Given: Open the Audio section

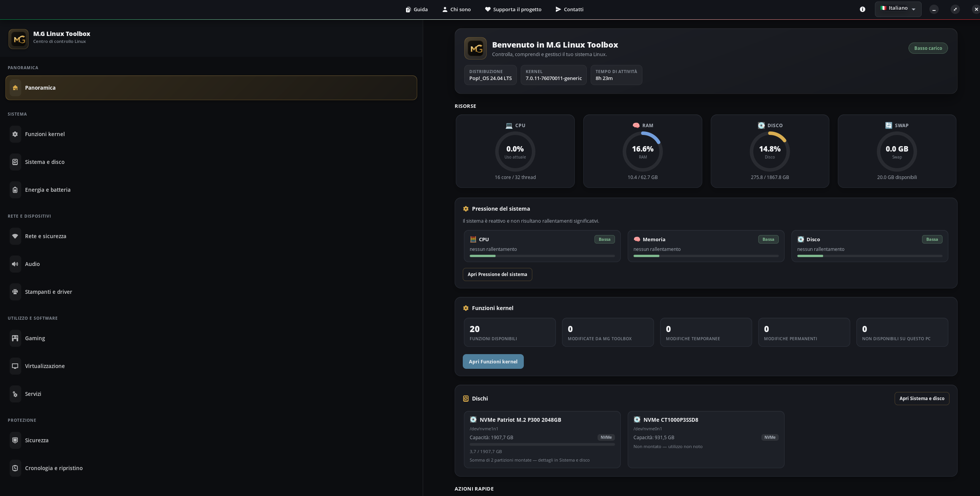Looking at the screenshot, I should [211, 264].
